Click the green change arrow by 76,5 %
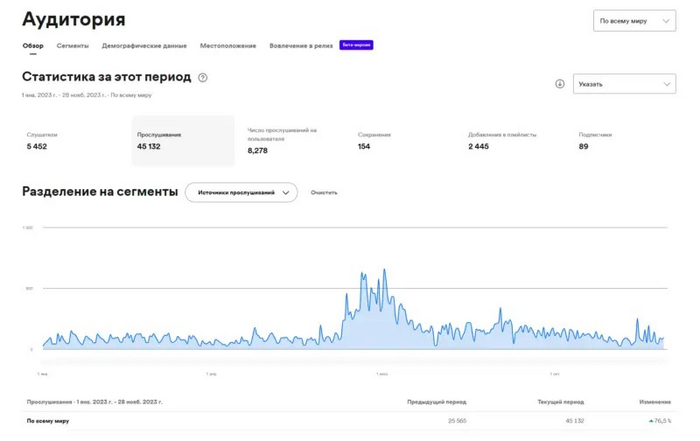 (x=650, y=421)
